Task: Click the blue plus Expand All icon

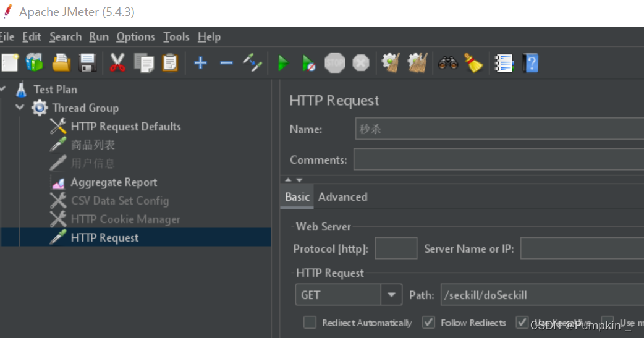Action: 200,63
